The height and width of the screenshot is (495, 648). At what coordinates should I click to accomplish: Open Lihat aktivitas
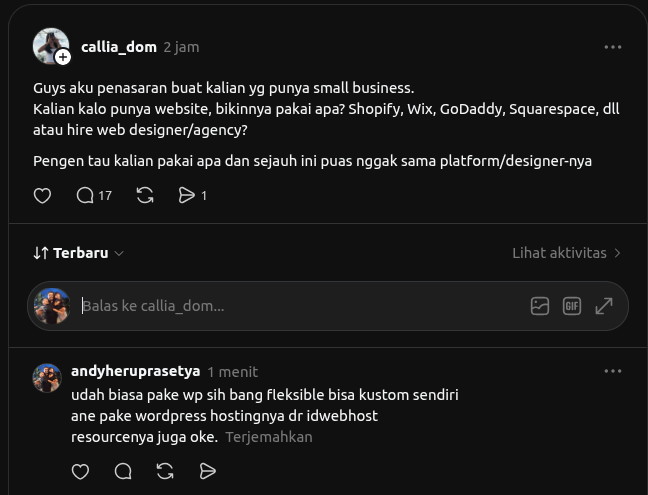coord(567,253)
